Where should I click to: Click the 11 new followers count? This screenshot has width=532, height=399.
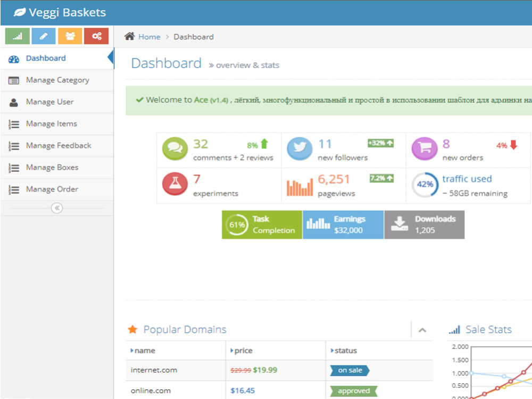(x=325, y=144)
